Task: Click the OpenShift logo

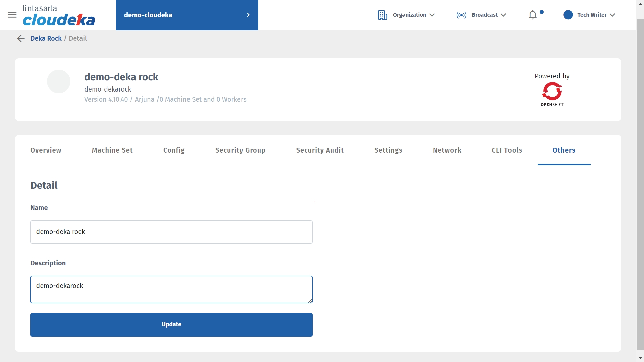Action: [x=552, y=94]
